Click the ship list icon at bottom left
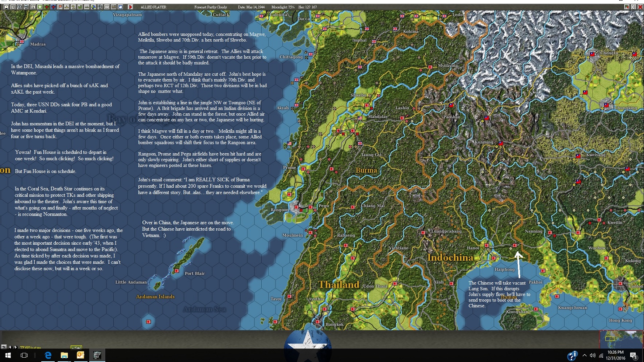 point(4,347)
